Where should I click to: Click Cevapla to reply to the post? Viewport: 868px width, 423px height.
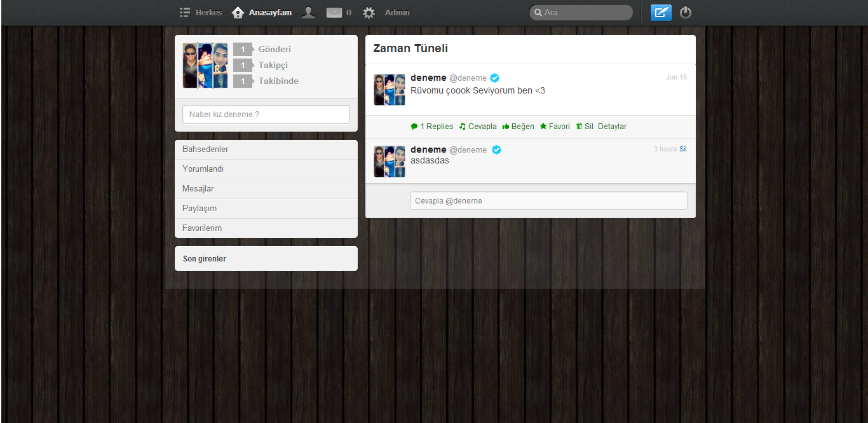[x=478, y=126]
